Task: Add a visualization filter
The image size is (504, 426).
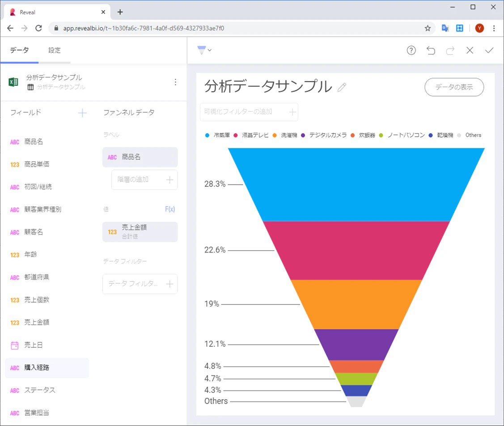Action: tap(249, 112)
